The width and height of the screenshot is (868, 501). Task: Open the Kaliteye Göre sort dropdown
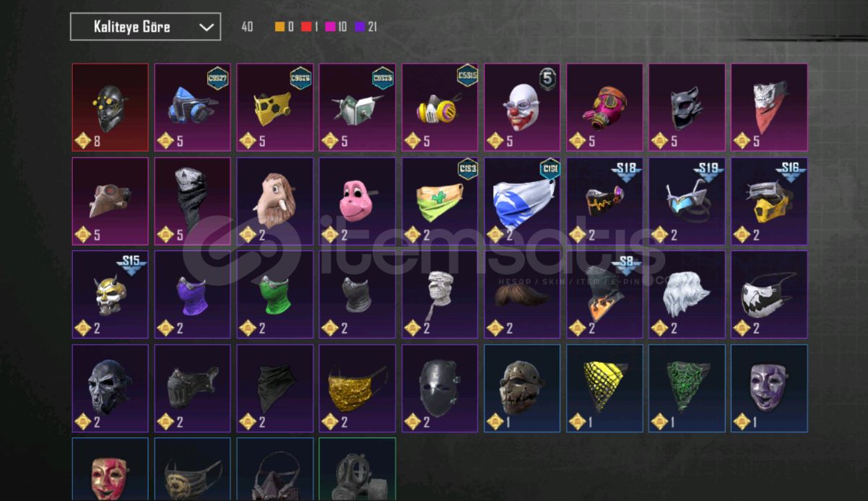145,27
